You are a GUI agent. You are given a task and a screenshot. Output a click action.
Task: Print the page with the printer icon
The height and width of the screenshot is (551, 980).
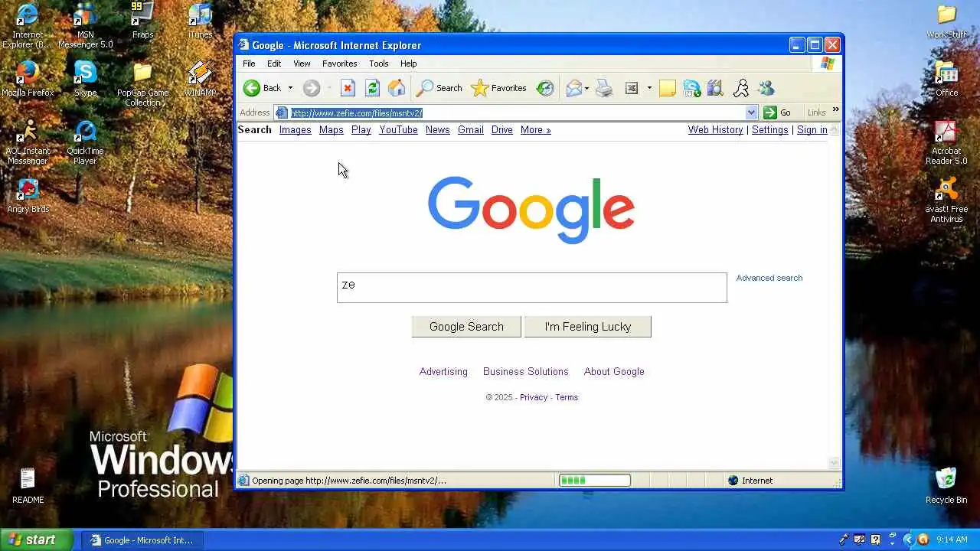pos(604,88)
